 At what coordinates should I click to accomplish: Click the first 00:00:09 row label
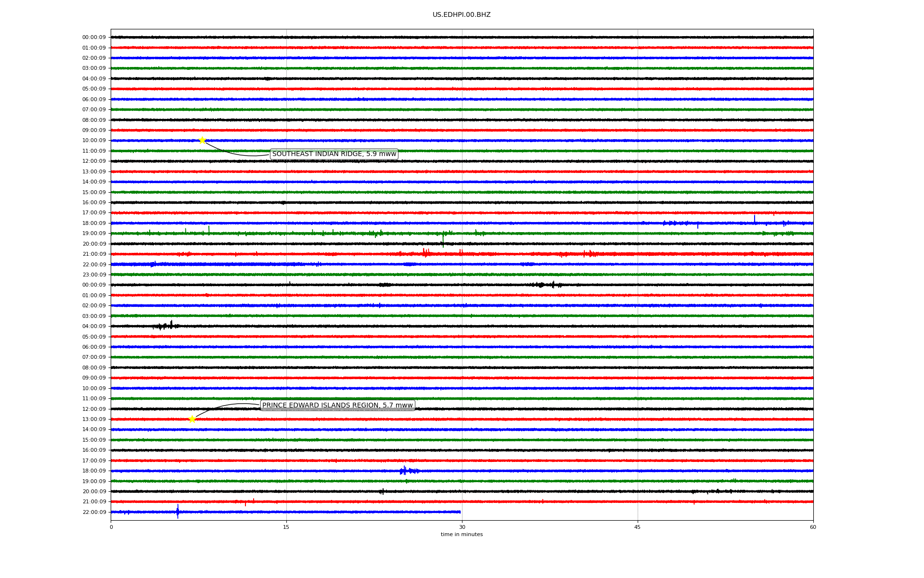[x=94, y=38]
